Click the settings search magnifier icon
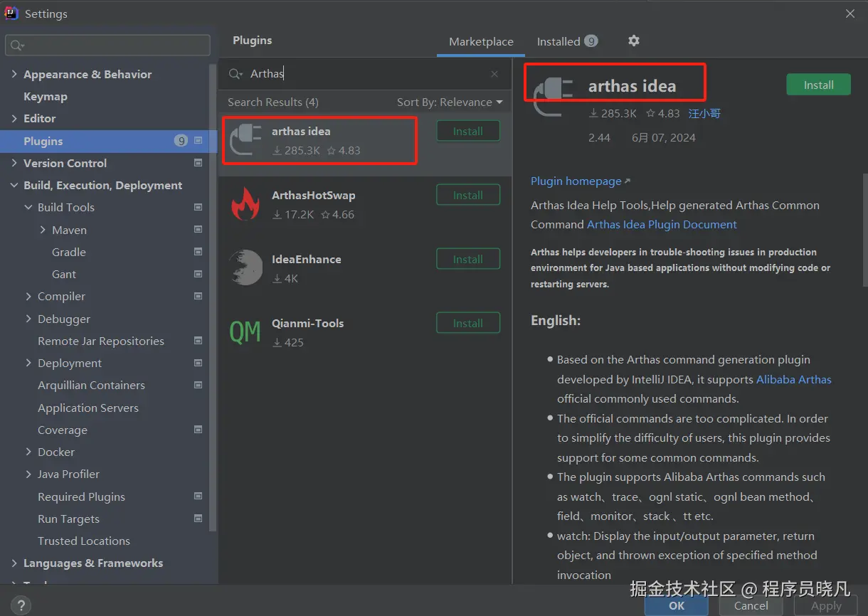 point(16,46)
